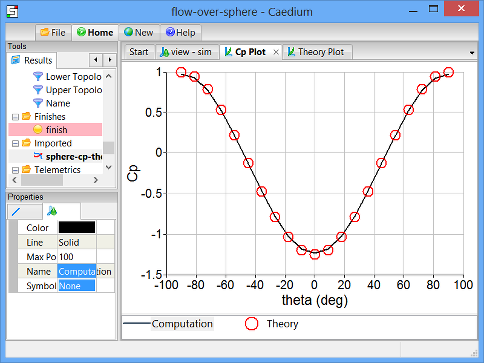Image resolution: width=484 pixels, height=363 pixels.
Task: Click the red Theory circle legend symbol
Action: click(251, 324)
